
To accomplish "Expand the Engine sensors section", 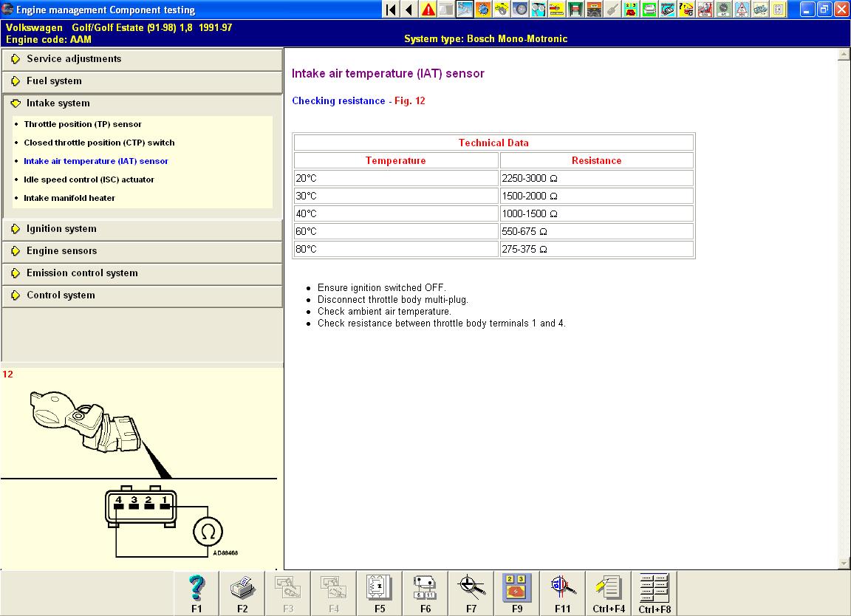I will tap(61, 251).
